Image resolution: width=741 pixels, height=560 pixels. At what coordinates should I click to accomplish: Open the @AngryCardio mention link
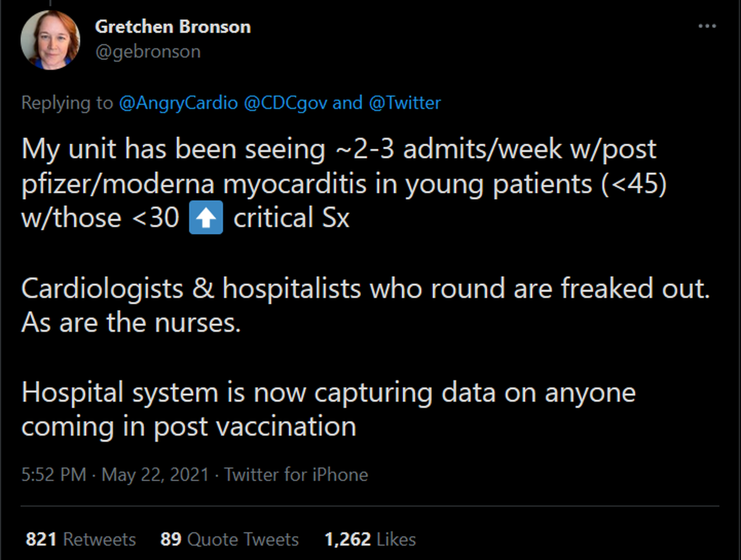(x=178, y=103)
